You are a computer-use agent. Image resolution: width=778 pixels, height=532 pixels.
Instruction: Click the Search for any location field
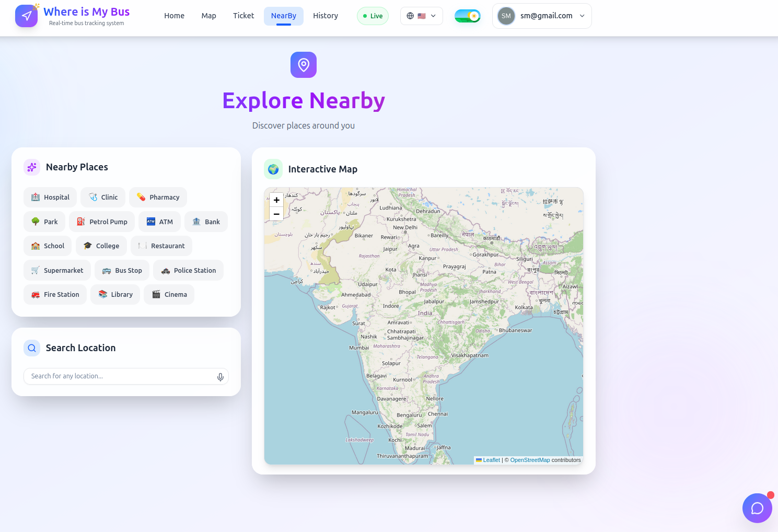[x=120, y=376]
